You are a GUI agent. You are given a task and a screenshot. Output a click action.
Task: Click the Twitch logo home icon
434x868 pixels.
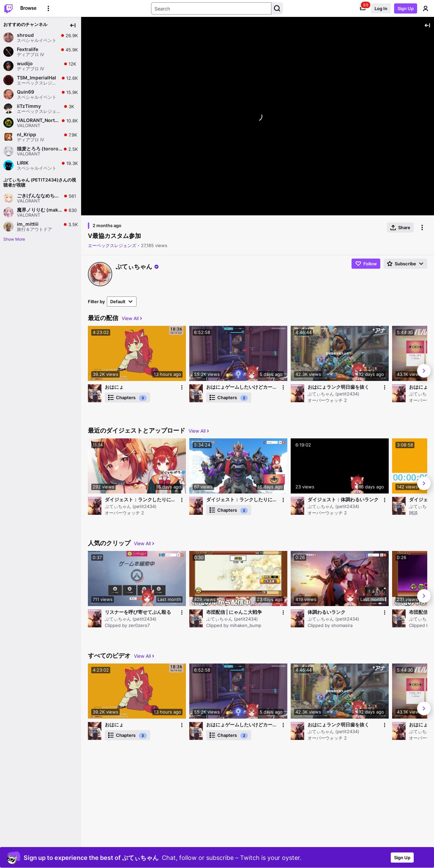tap(8, 8)
